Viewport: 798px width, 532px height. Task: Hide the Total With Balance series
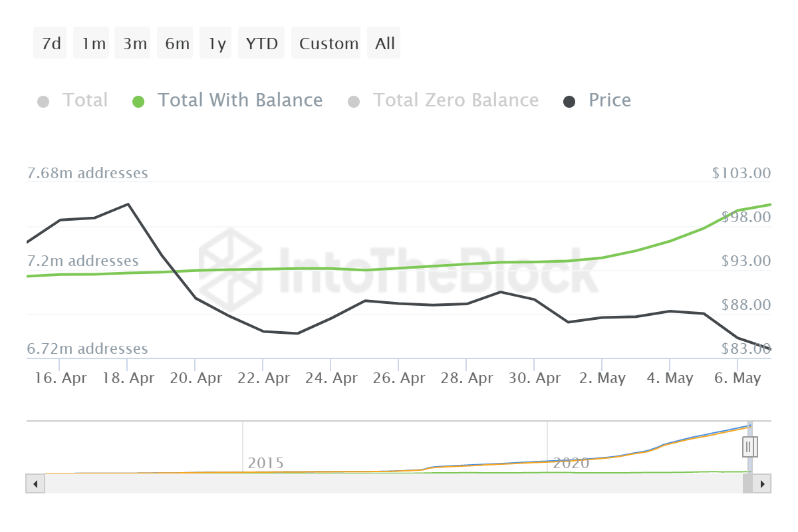(x=240, y=100)
